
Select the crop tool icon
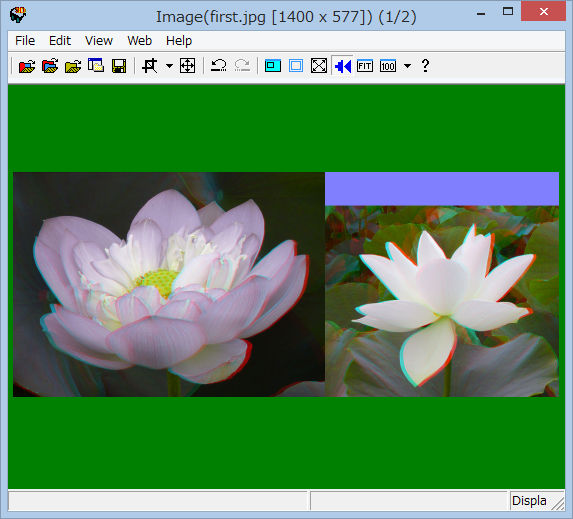tap(150, 66)
